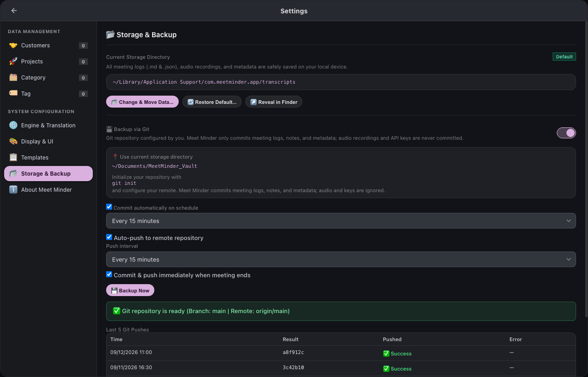The image size is (588, 377).
Task: Go back with the arrow icon
Action: coord(14,11)
